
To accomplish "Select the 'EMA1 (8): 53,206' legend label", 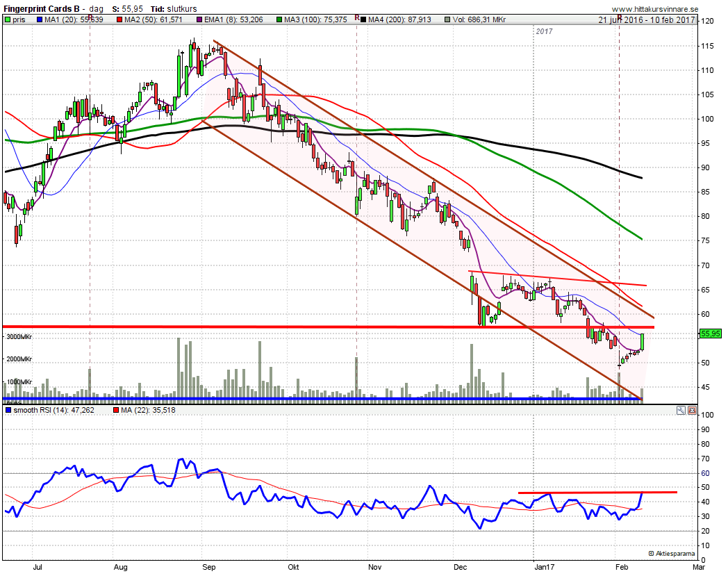I will click(233, 19).
